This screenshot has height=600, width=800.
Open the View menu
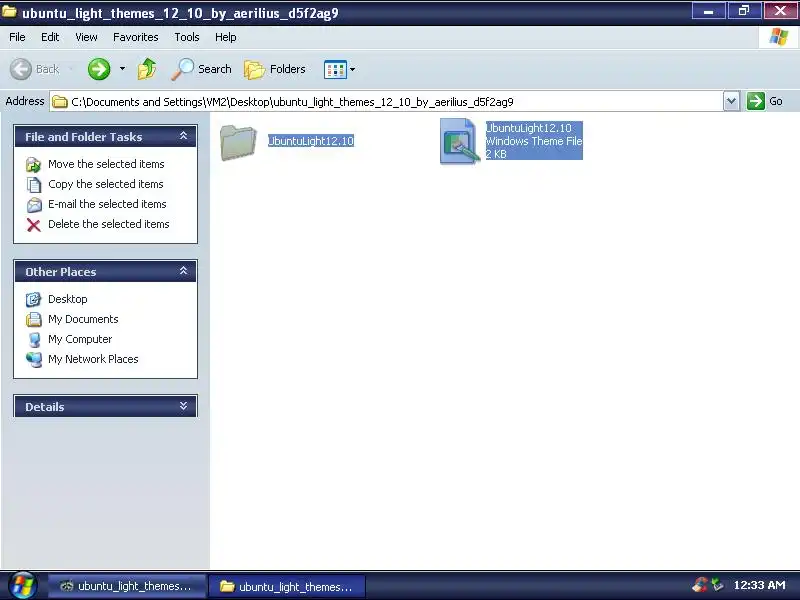click(86, 37)
